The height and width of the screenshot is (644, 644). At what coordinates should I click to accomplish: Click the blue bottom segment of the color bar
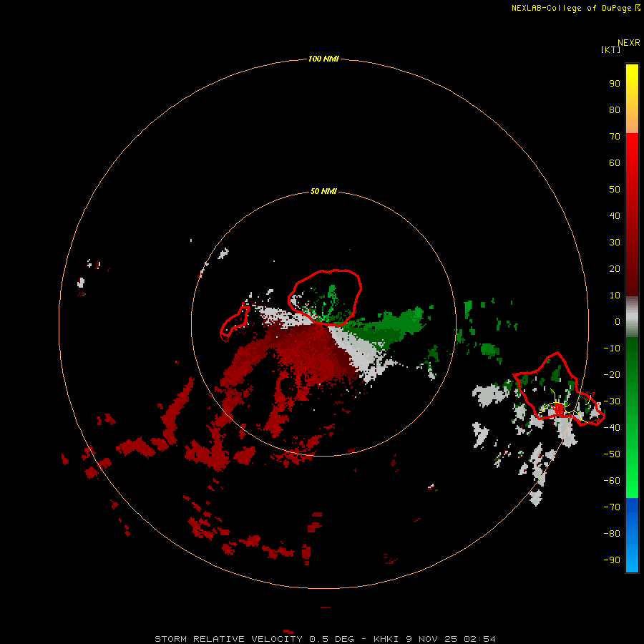(632, 535)
